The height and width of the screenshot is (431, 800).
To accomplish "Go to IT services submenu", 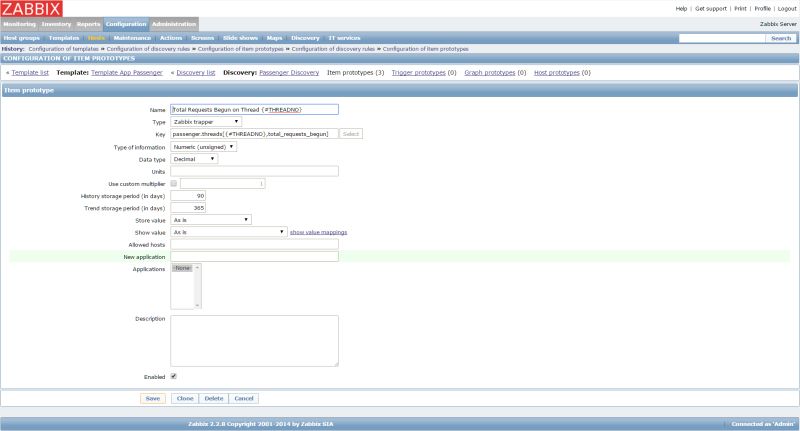I will click(x=344, y=38).
